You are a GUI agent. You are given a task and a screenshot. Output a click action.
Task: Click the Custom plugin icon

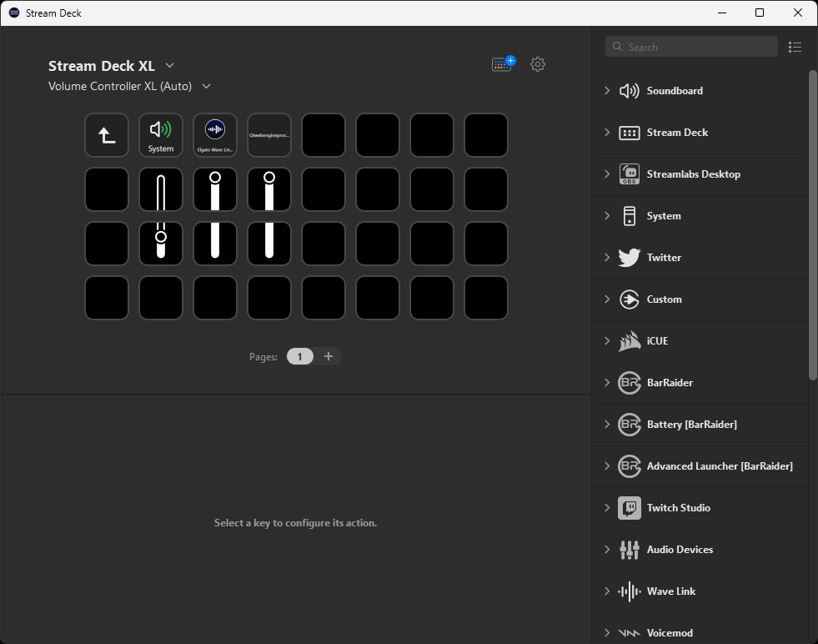point(630,299)
